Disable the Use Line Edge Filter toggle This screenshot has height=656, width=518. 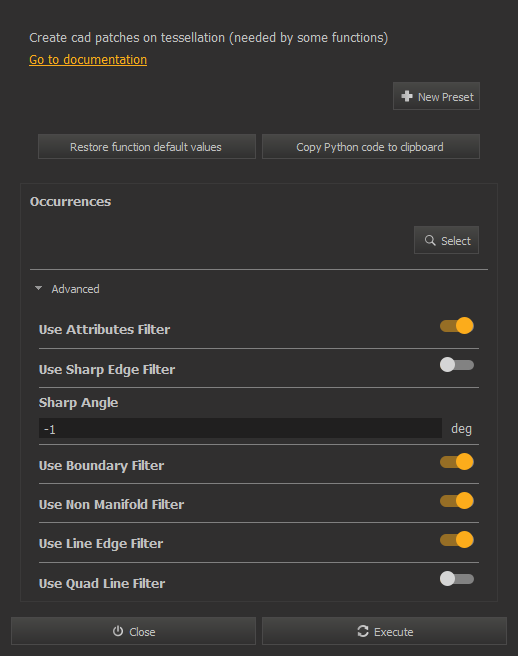(x=456, y=540)
